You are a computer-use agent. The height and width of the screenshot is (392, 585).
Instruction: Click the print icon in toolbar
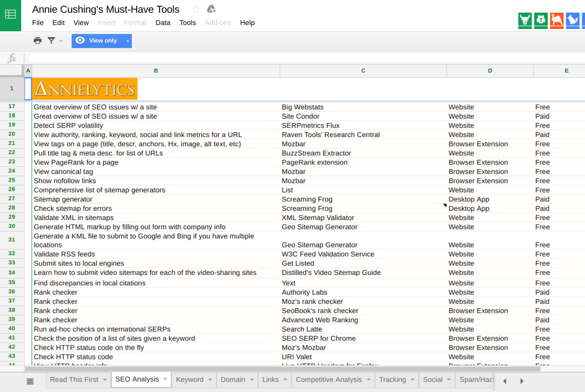click(x=38, y=41)
